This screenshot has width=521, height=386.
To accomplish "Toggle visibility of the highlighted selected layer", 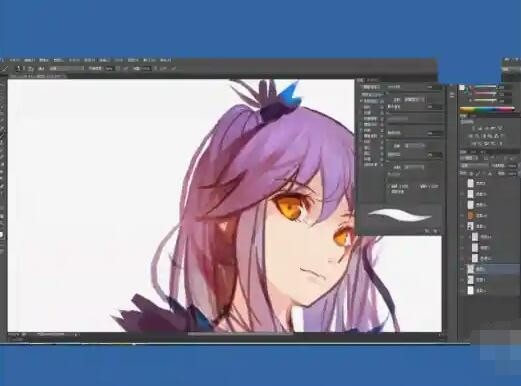I will point(463,269).
